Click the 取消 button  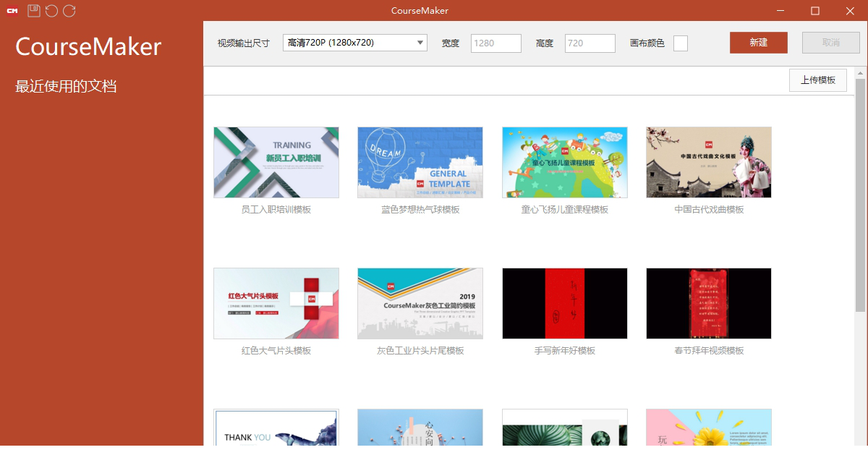click(831, 43)
